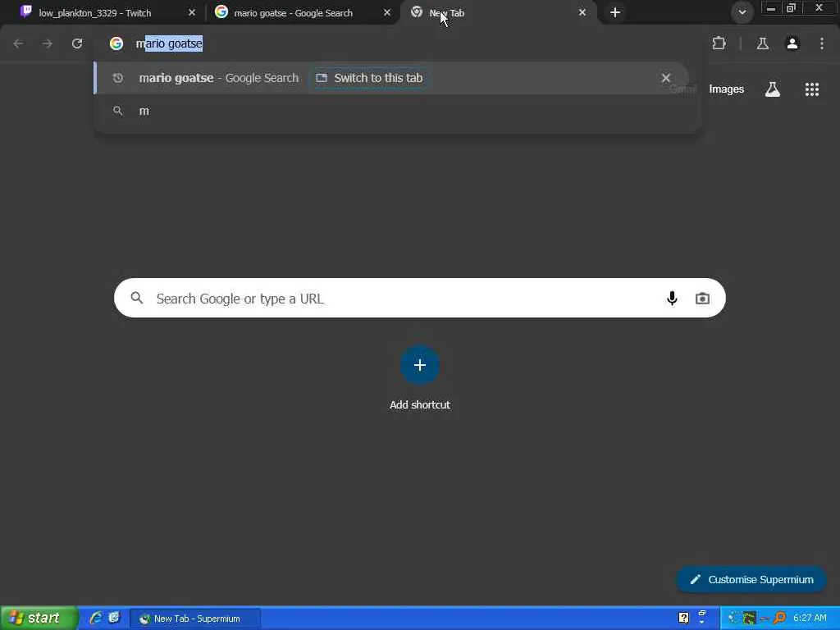Open the three-dot browser menu
The height and width of the screenshot is (630, 840).
(822, 43)
